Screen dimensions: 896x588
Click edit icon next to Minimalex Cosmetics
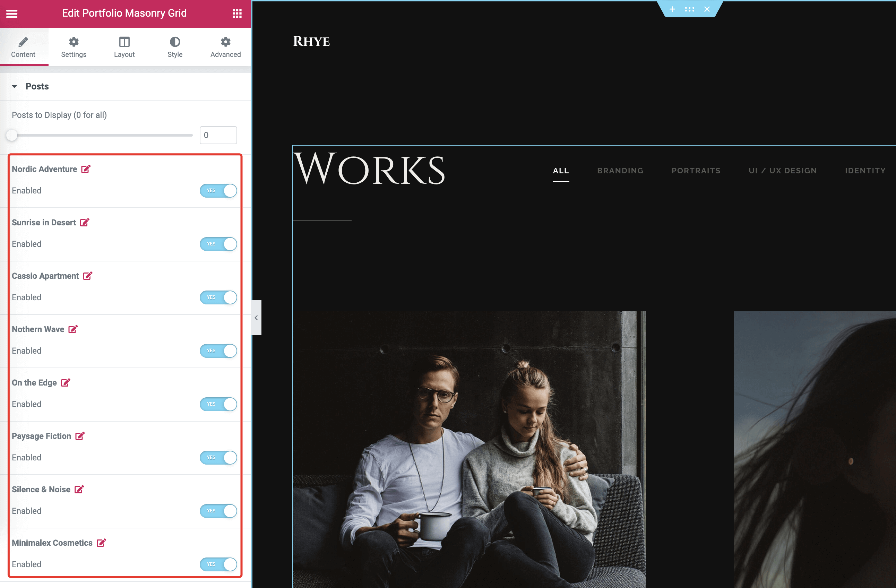pyautogui.click(x=101, y=543)
